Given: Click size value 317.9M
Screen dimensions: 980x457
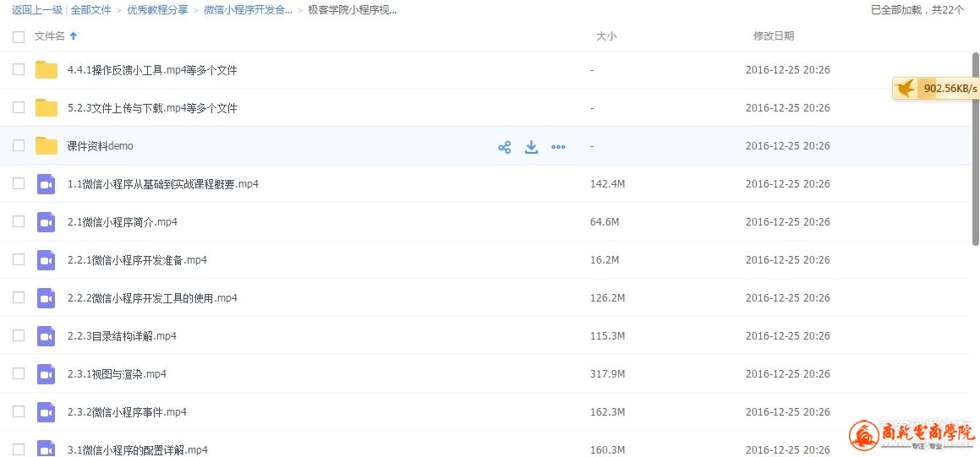Looking at the screenshot, I should [x=607, y=374].
